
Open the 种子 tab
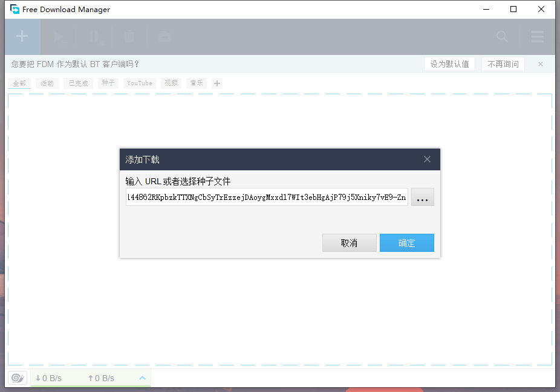pos(108,83)
